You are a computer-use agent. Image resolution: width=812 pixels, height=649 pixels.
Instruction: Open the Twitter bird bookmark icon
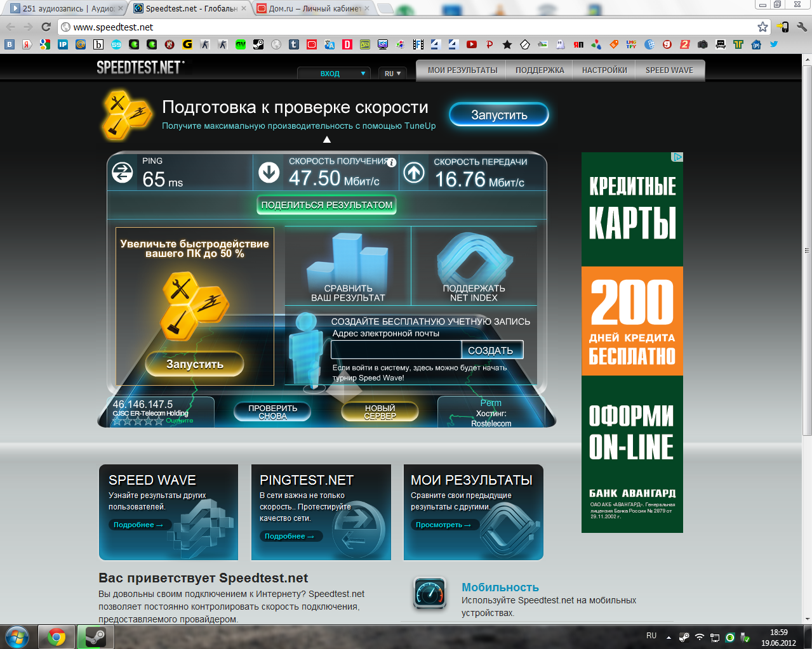coord(774,44)
